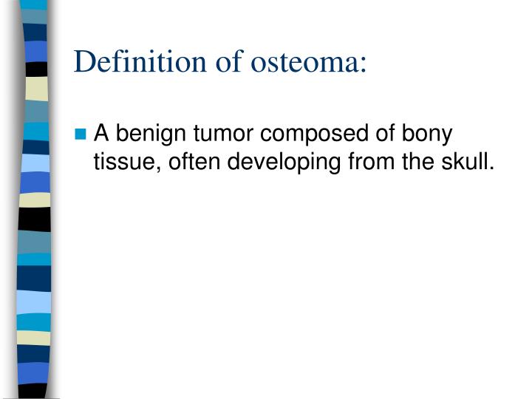Viewport: 532px width, 399px height.
Task: Click the cyan block at the stripe's top end
Action: click(33, 4)
